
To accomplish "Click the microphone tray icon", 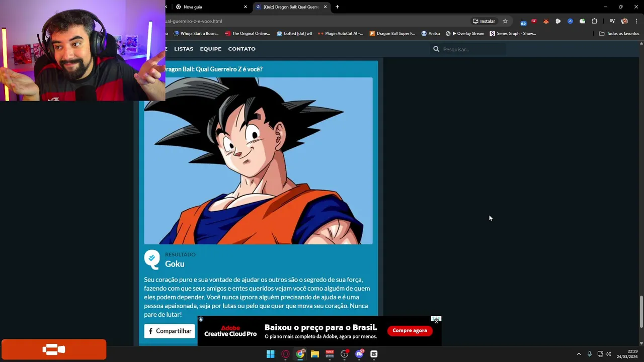I will 590,354.
